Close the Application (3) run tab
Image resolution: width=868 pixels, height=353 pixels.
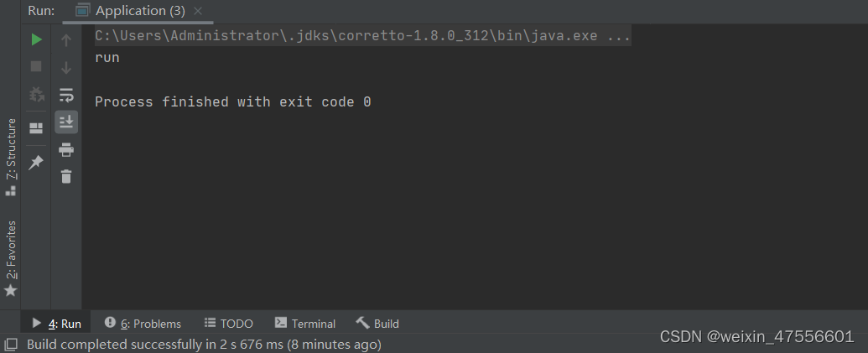(199, 11)
